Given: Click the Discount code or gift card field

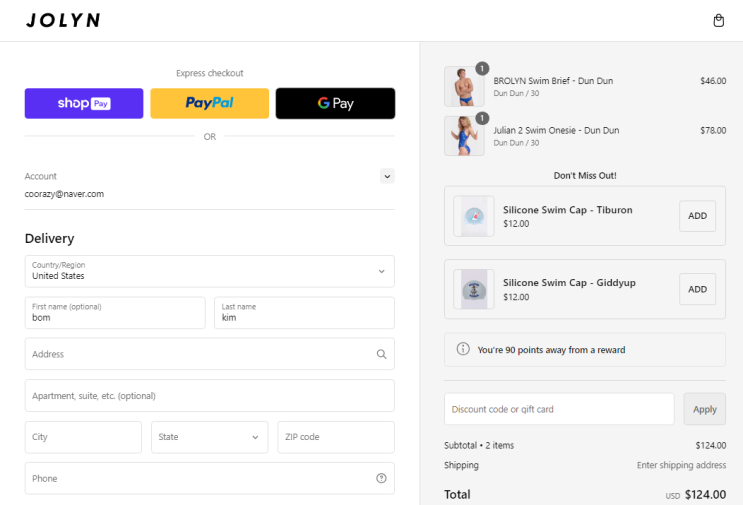Looking at the screenshot, I should [559, 409].
